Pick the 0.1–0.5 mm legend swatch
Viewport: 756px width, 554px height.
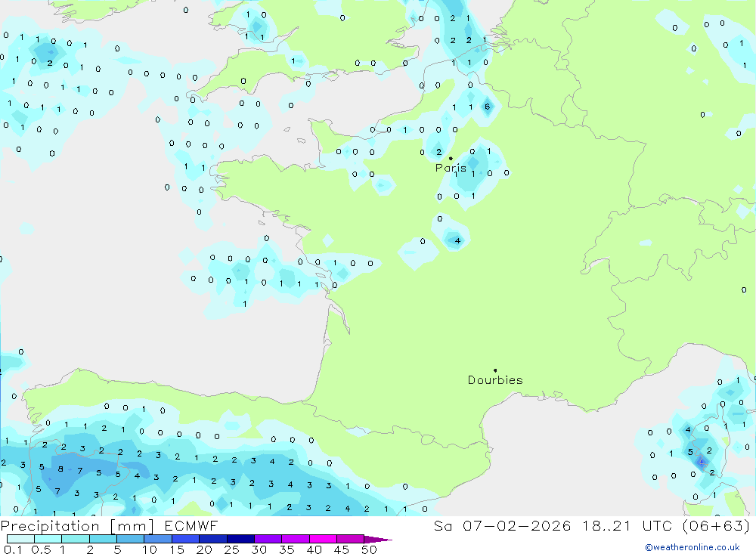pyautogui.click(x=20, y=539)
